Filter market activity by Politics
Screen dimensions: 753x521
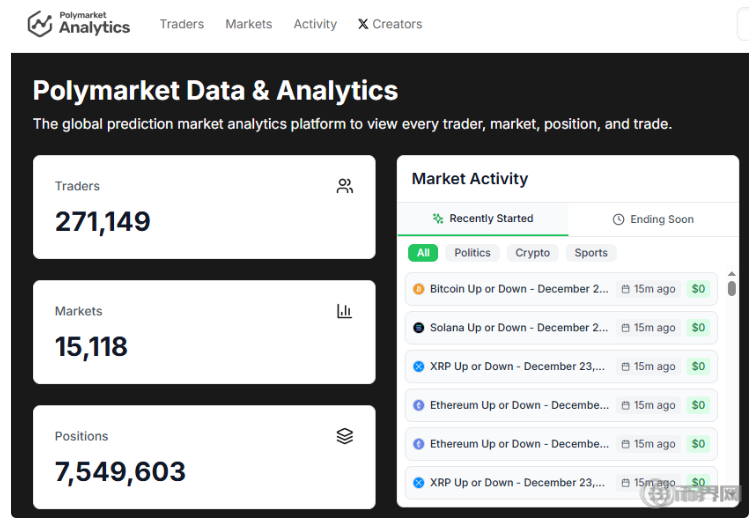(x=472, y=253)
